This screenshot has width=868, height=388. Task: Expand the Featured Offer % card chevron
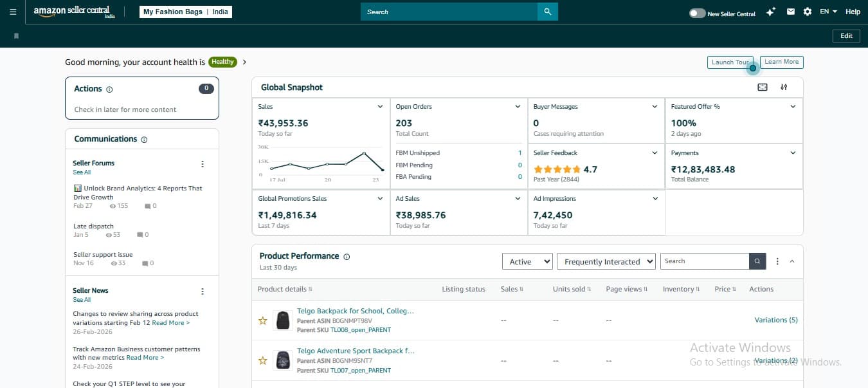tap(793, 107)
